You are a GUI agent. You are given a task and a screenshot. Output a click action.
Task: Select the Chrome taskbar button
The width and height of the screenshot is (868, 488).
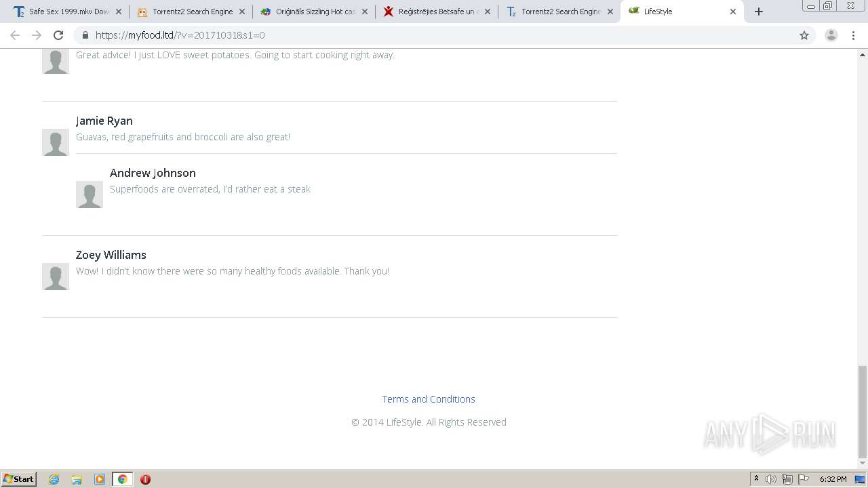point(122,479)
